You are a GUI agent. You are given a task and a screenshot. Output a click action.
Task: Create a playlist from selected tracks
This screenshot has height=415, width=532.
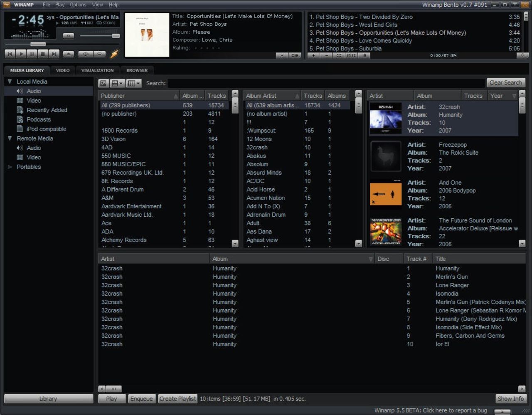tap(177, 398)
